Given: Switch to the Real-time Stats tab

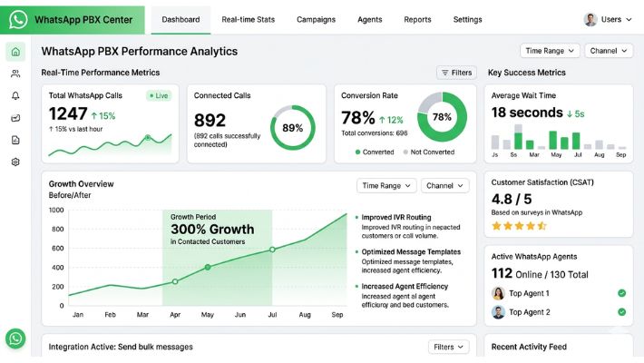Looking at the screenshot, I should point(249,19).
